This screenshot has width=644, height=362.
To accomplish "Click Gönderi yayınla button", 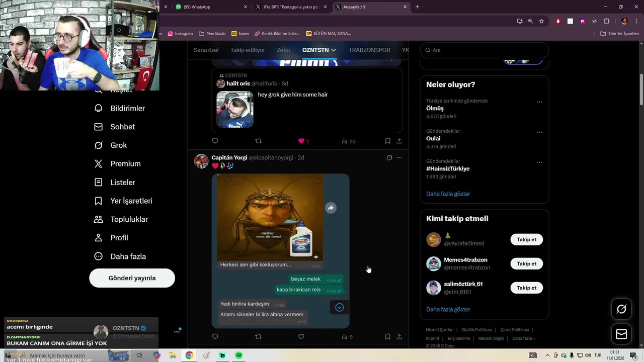I will coord(132,278).
